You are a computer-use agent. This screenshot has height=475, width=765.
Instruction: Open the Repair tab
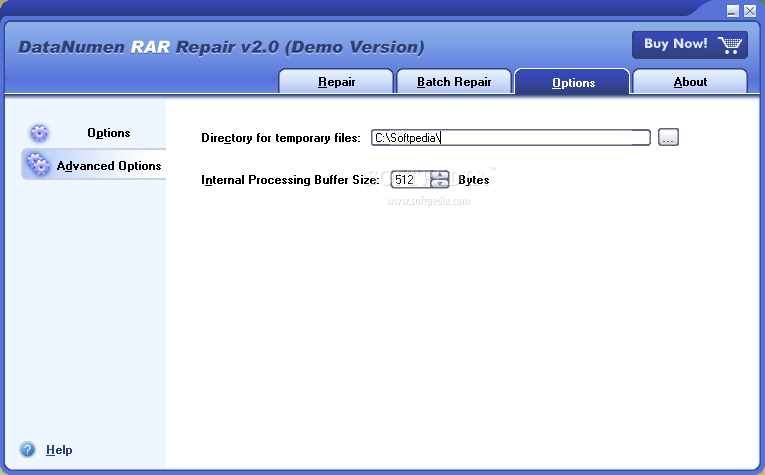[336, 81]
